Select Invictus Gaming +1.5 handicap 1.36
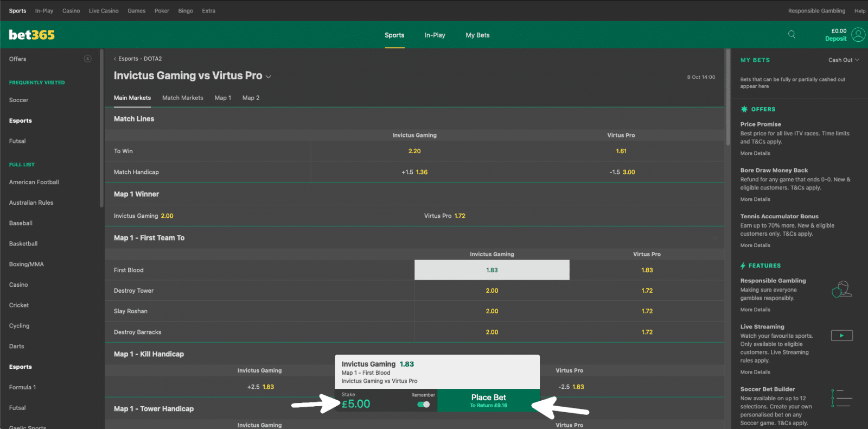Screen dimensions: 868x429 tap(414, 172)
